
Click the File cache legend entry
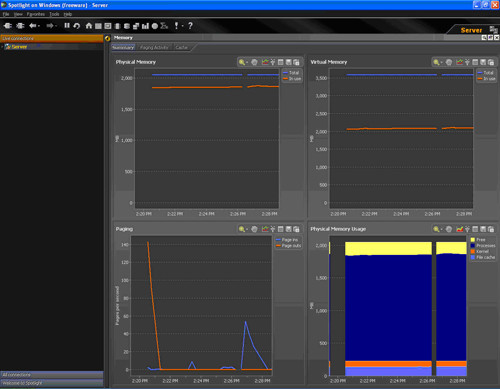[483, 257]
